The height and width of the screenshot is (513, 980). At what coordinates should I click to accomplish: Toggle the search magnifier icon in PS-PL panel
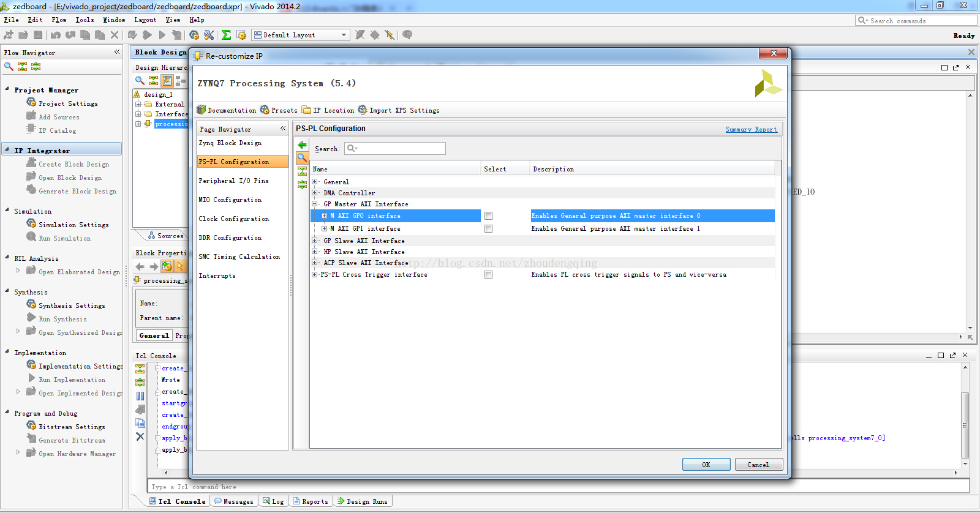click(x=302, y=158)
